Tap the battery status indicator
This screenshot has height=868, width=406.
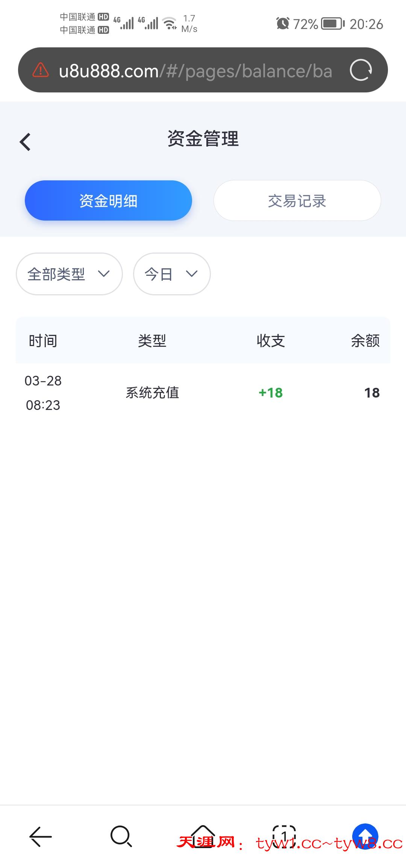tap(333, 24)
